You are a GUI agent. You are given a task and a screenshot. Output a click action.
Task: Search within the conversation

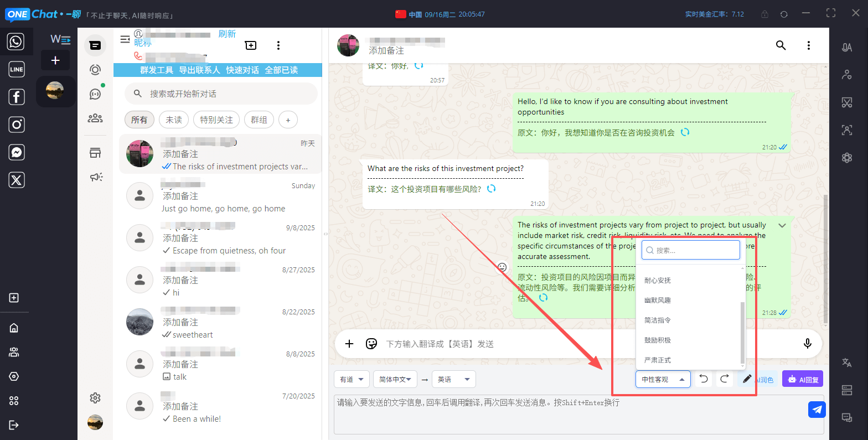click(x=781, y=45)
